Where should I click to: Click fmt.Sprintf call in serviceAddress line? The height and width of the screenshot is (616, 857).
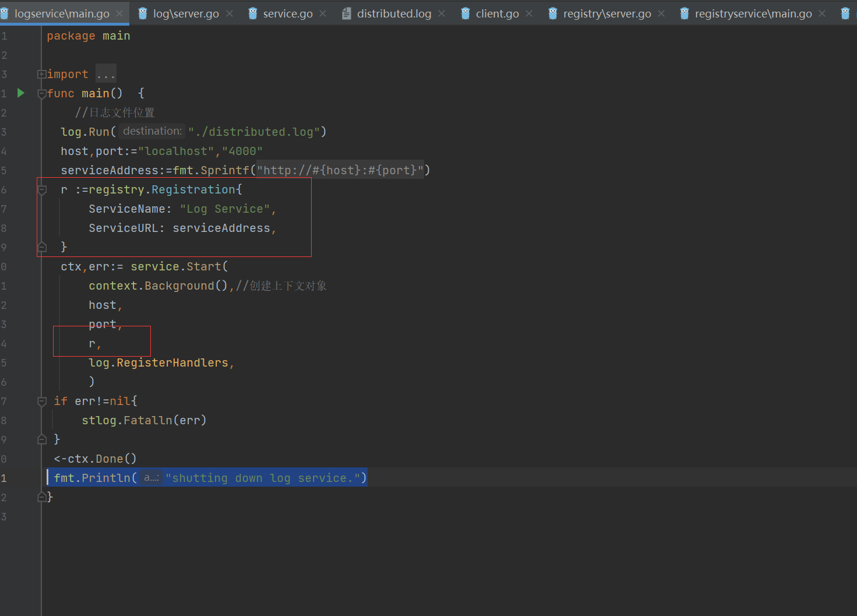211,170
